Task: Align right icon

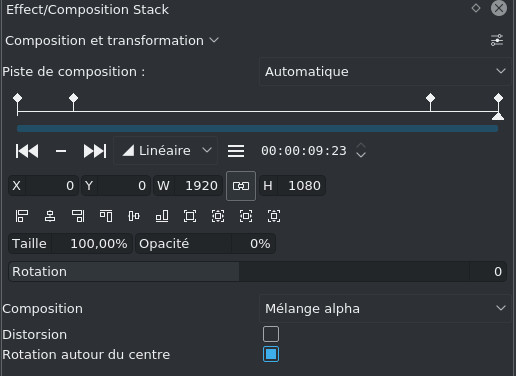Action: (78, 216)
